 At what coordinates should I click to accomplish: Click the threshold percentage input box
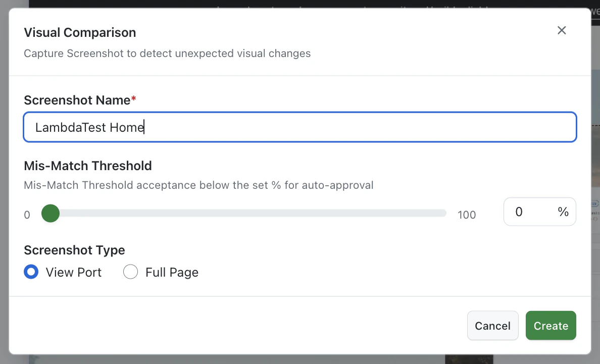[x=539, y=212]
